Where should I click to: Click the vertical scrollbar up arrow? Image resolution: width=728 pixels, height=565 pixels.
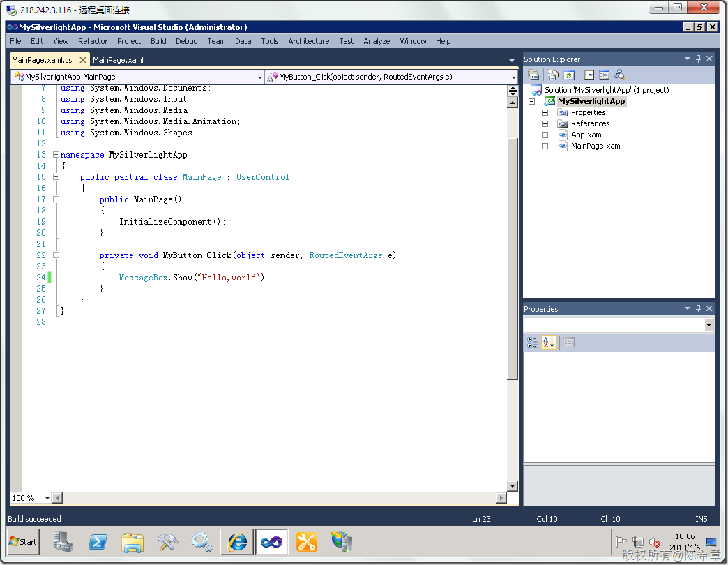513,103
